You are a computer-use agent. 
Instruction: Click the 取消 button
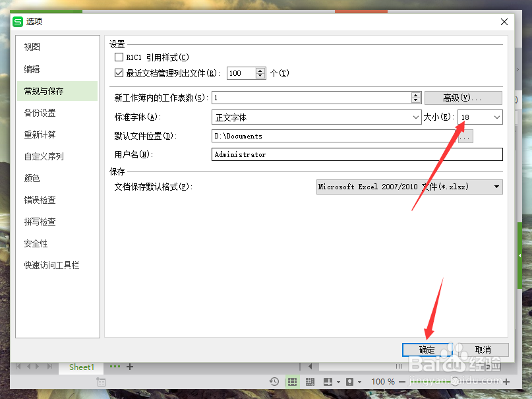pos(483,350)
